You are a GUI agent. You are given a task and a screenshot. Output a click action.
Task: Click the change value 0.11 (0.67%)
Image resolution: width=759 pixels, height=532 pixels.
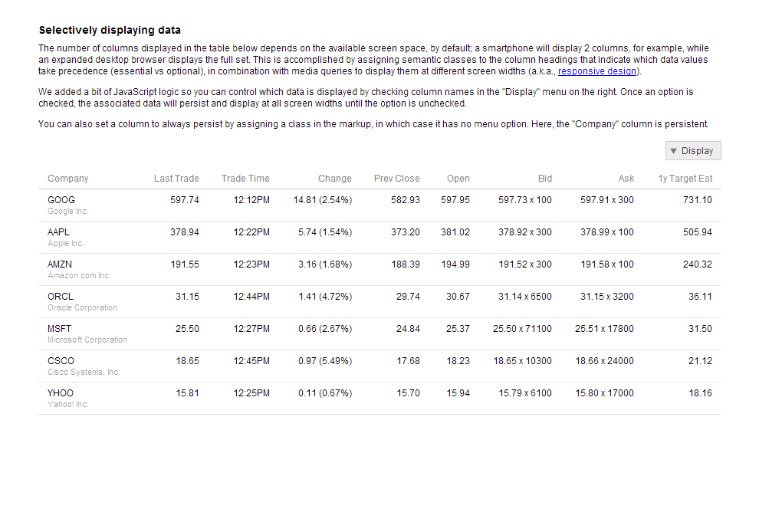(325, 393)
